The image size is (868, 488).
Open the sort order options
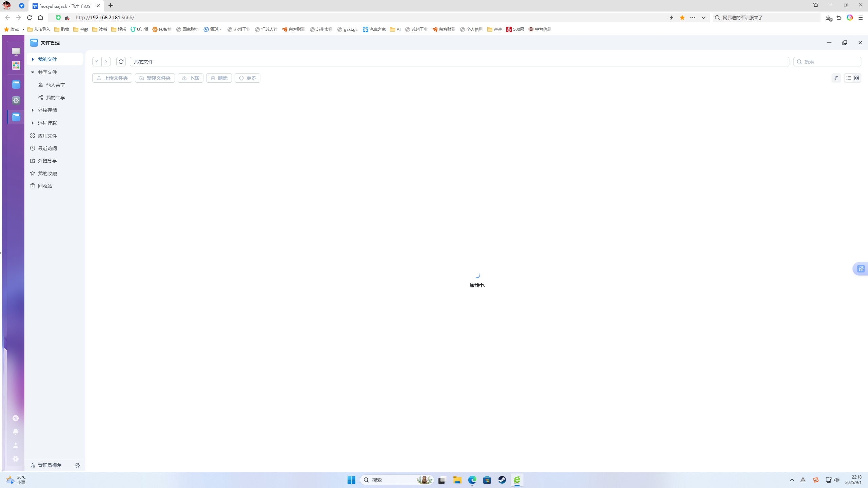tap(836, 78)
